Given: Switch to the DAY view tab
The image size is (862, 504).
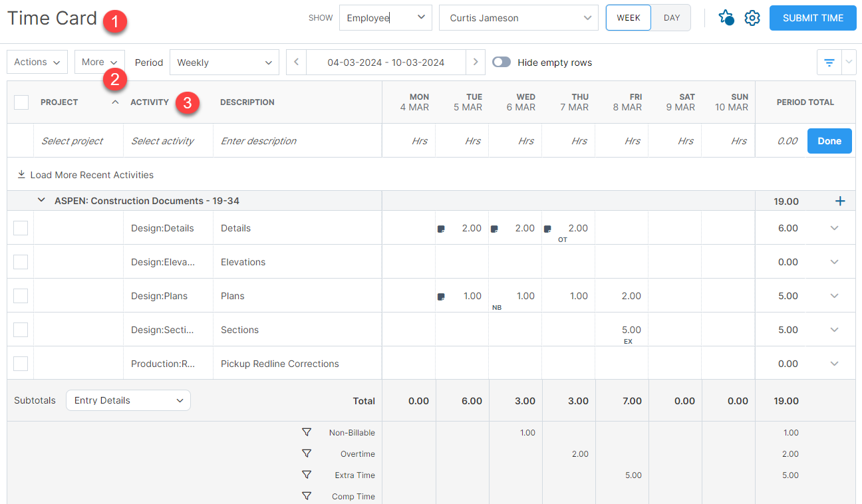Looking at the screenshot, I should (672, 18).
